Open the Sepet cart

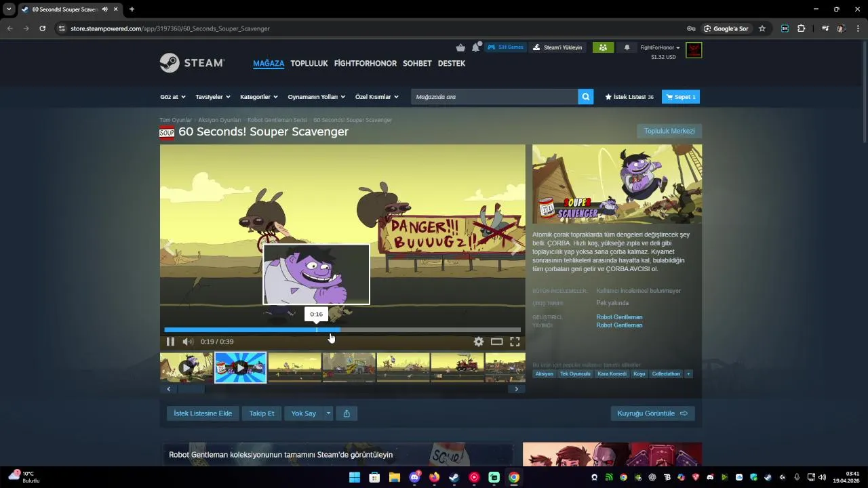[x=681, y=97]
